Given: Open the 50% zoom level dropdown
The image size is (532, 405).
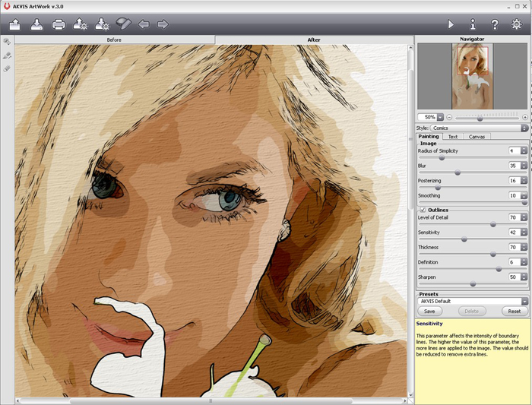Looking at the screenshot, I should coord(440,117).
